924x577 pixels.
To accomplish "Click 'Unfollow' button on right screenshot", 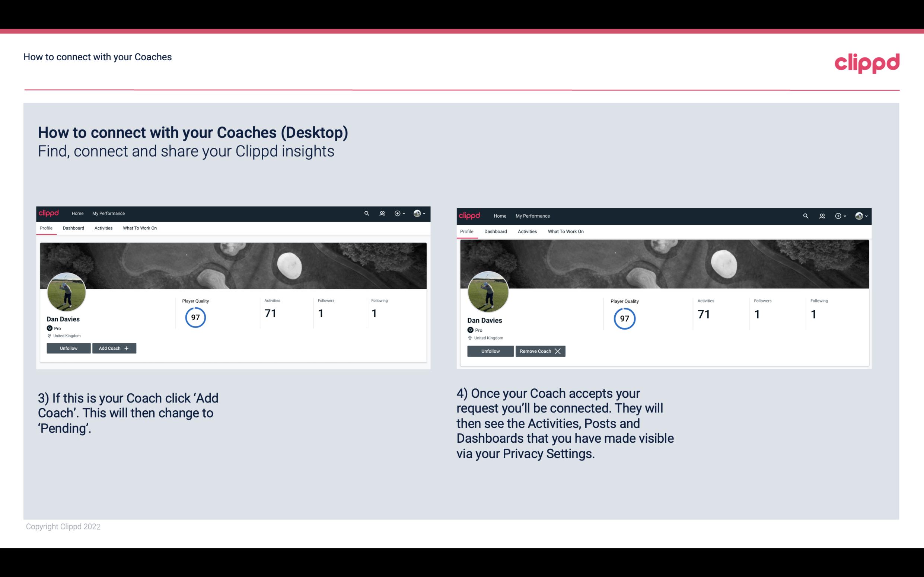I will pos(490,351).
